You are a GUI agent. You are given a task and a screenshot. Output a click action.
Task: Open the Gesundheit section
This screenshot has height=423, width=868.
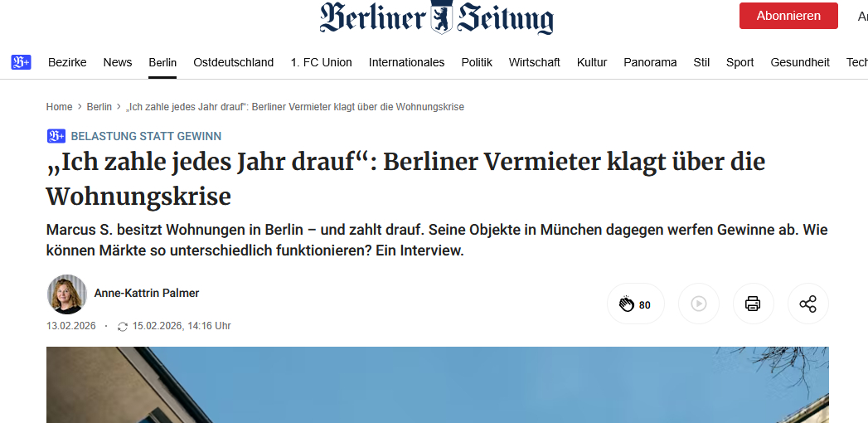pos(800,62)
